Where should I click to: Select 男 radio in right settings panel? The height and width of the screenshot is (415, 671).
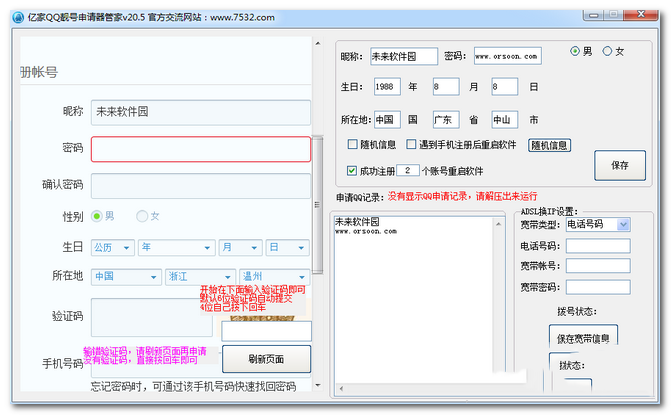coord(575,51)
